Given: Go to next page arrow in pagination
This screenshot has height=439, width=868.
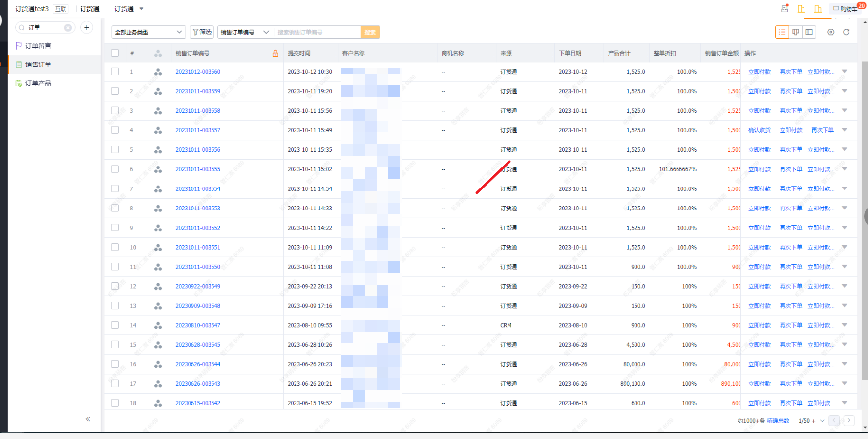Looking at the screenshot, I should tap(849, 420).
